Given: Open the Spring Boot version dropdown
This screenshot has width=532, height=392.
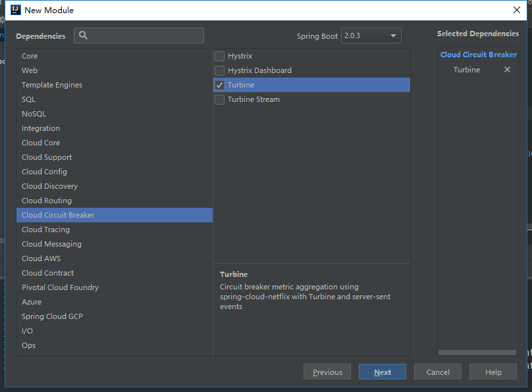Looking at the screenshot, I should click(x=371, y=36).
